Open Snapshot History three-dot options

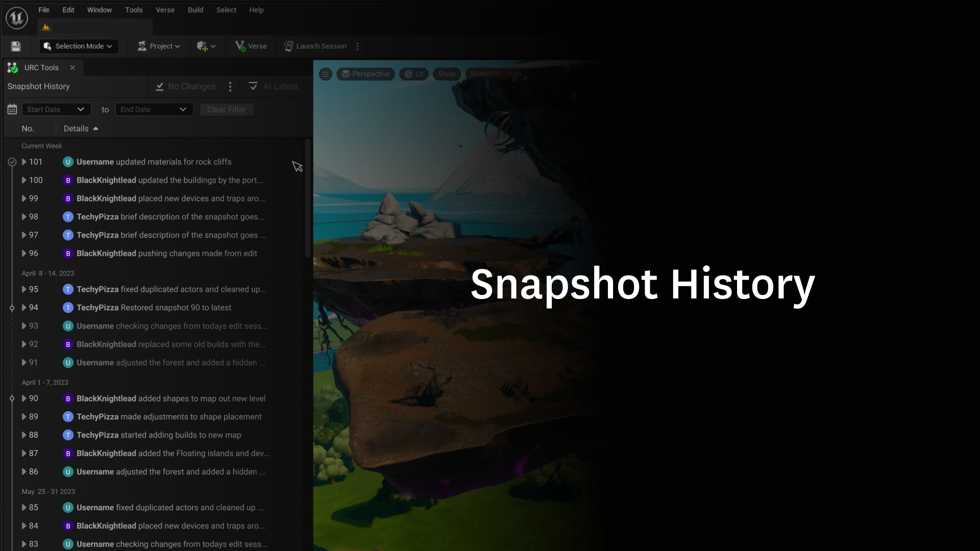(230, 87)
